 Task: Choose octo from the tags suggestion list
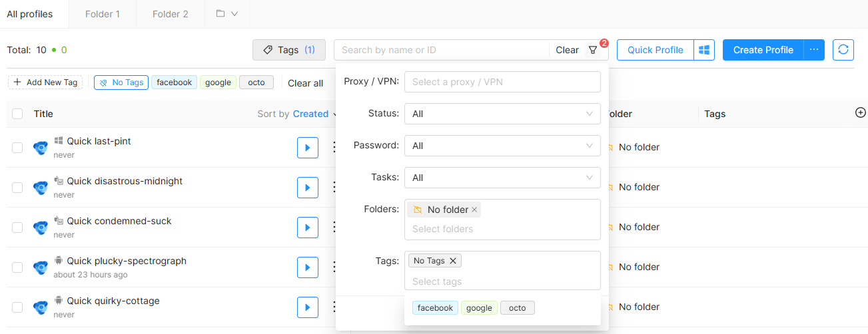pos(518,308)
